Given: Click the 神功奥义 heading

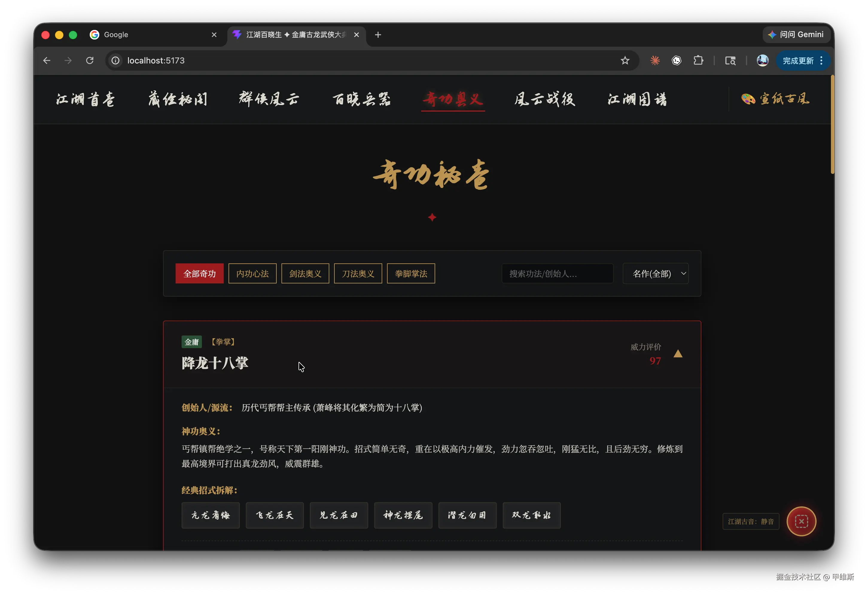Looking at the screenshot, I should [201, 432].
